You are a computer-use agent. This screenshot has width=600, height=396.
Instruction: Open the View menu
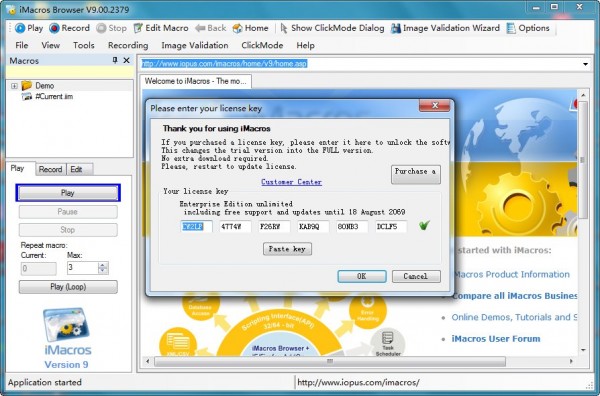pyautogui.click(x=51, y=45)
